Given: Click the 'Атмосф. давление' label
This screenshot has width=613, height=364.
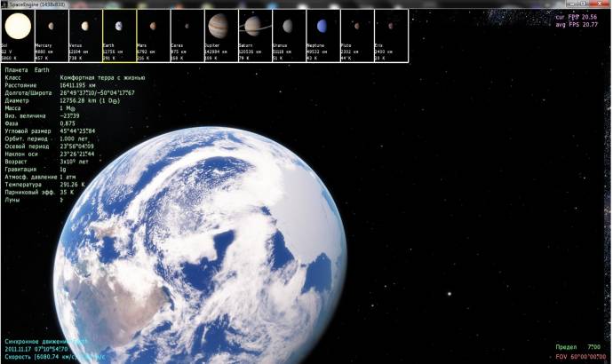Looking at the screenshot, I should (x=31, y=177).
